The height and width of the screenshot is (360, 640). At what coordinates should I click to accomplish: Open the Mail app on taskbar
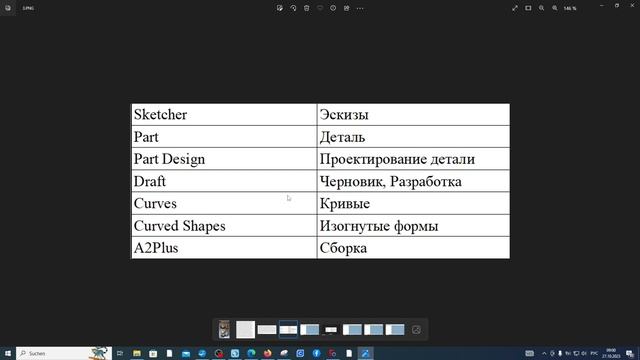tap(186, 353)
